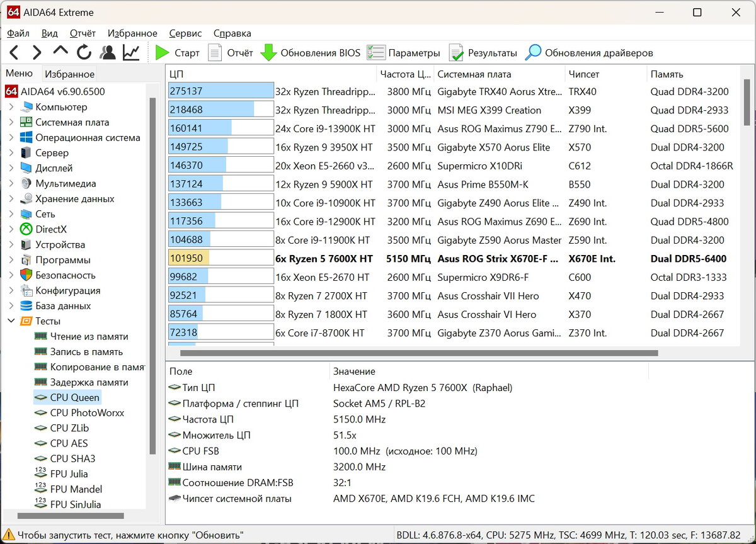Select the База данных icon

tap(26, 306)
